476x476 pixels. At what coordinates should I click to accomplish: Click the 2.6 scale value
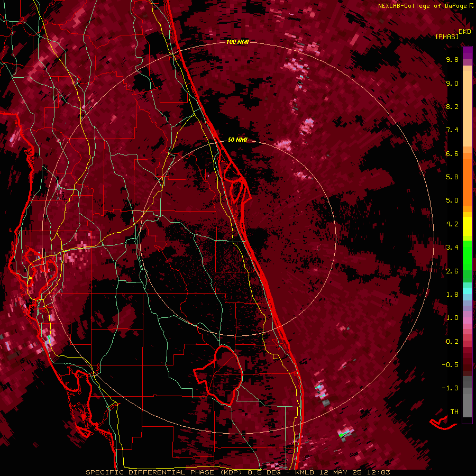click(452, 271)
